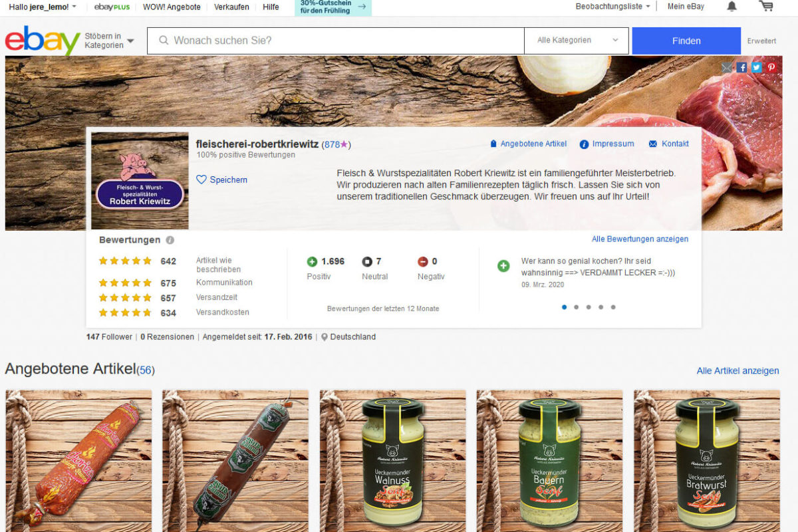Click the 1.696 positive count
Image resolution: width=798 pixels, height=532 pixels.
click(x=332, y=261)
